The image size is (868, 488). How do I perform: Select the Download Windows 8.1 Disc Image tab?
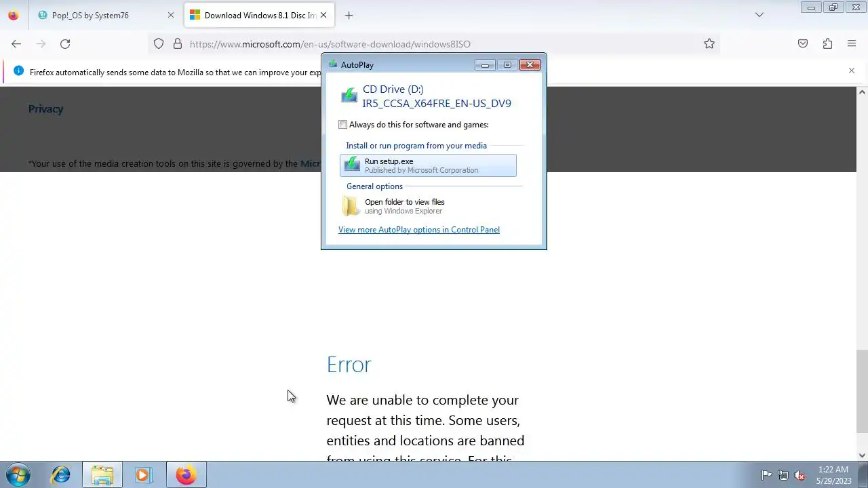coord(258,15)
